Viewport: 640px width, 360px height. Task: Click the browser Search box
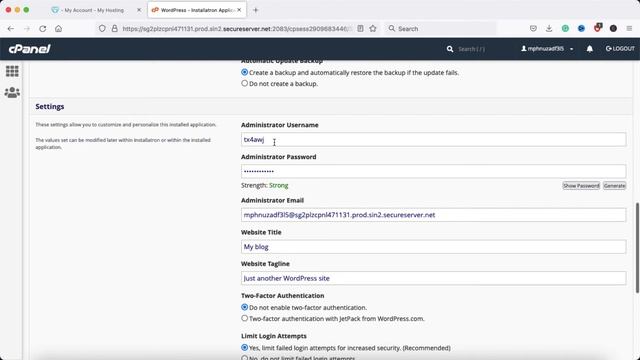click(x=441, y=29)
